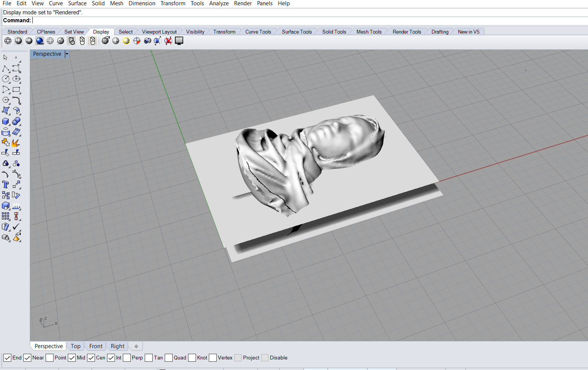Select the Boolean union spheres tool
Viewport: 588px width, 370px height.
click(x=16, y=121)
